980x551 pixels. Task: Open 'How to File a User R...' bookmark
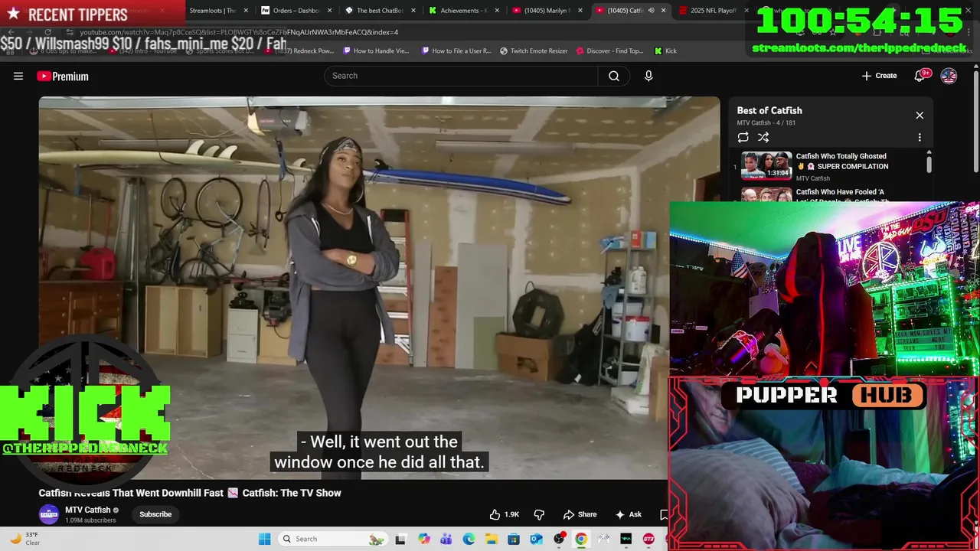tap(456, 51)
